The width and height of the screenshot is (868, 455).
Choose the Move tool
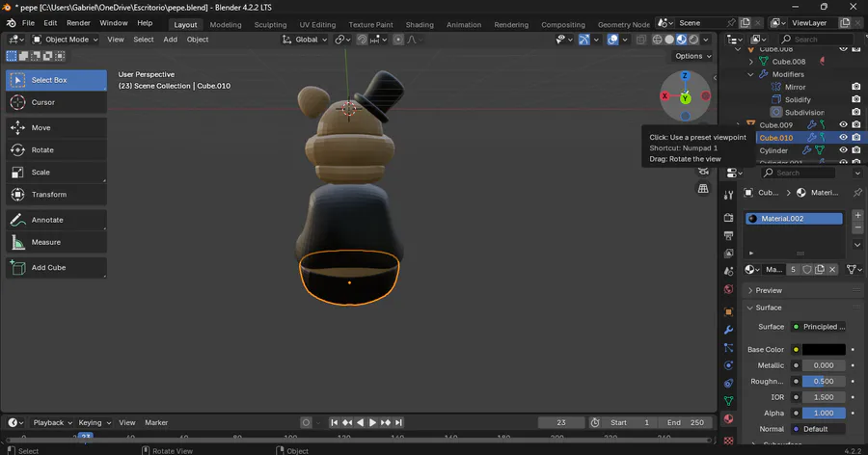click(x=56, y=128)
